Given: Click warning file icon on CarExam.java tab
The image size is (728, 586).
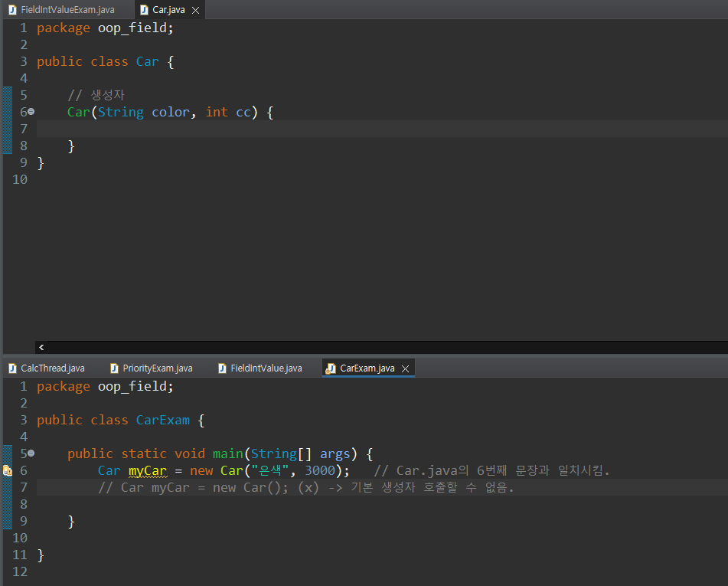Looking at the screenshot, I should [x=331, y=368].
